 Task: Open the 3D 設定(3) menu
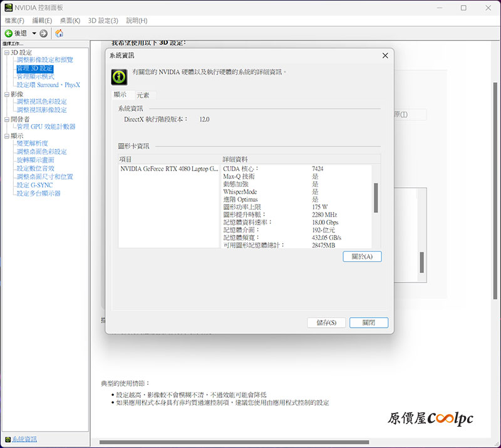pos(103,21)
